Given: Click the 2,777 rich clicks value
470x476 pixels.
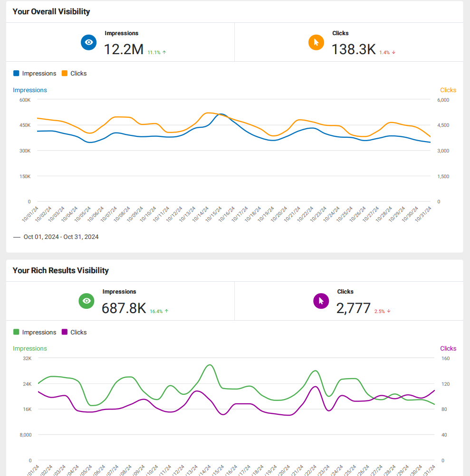Looking at the screenshot, I should pos(354,308).
